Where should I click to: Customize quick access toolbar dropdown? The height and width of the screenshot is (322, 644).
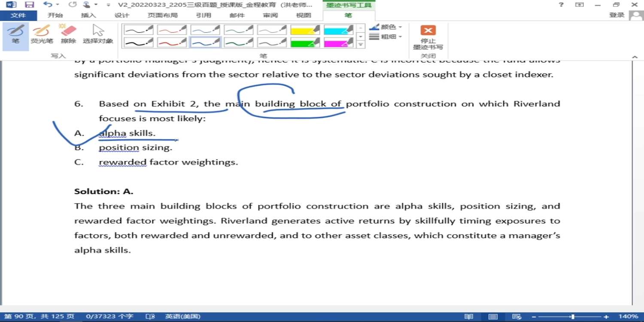coord(108,5)
